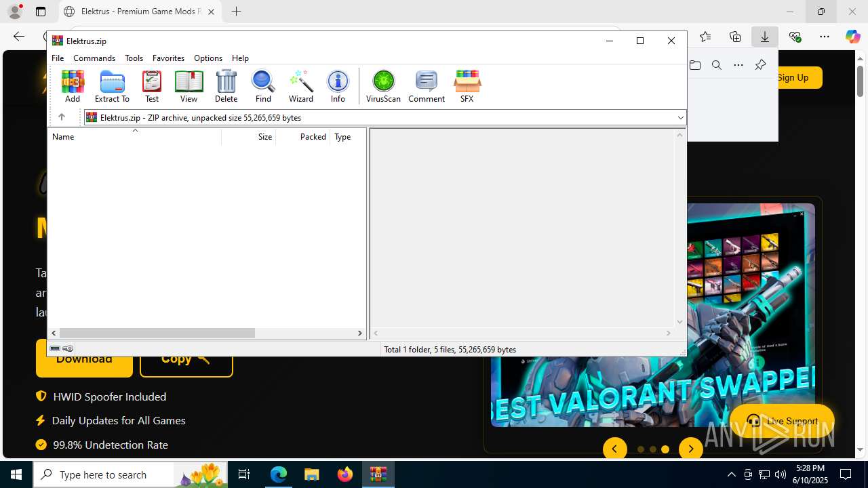Click the preview pane scroll down arrow
Viewport: 868px width, 488px height.
[x=680, y=323]
